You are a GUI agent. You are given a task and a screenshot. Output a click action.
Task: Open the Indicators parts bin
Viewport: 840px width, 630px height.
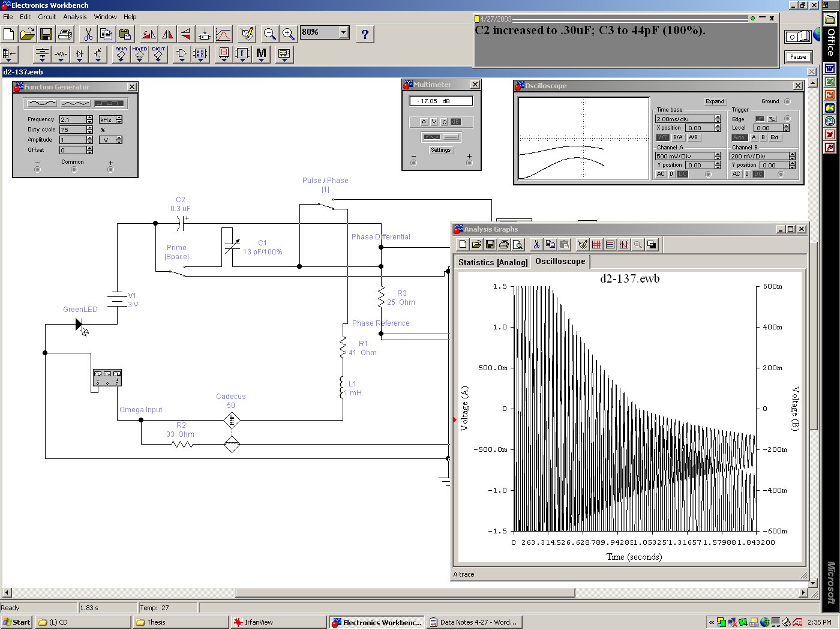coord(224,55)
